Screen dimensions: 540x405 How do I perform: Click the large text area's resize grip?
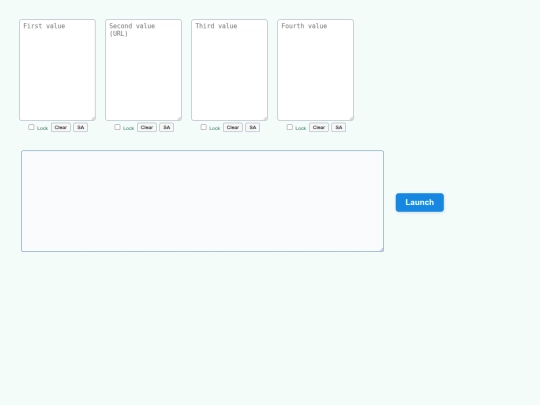point(381,249)
